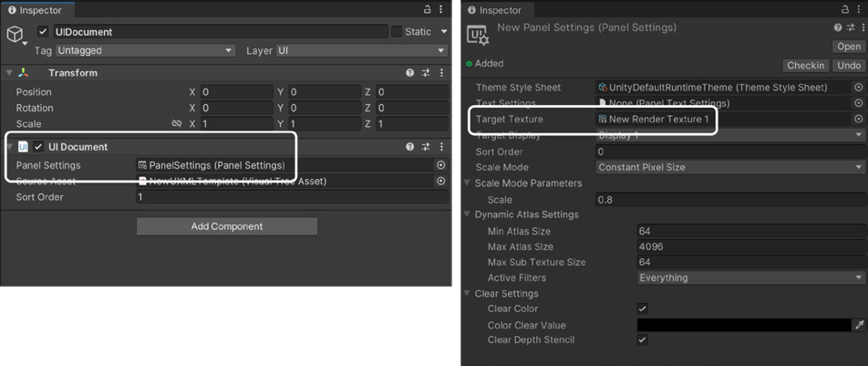
Task: Click the Scale constrain proportions link icon
Action: coord(177,123)
